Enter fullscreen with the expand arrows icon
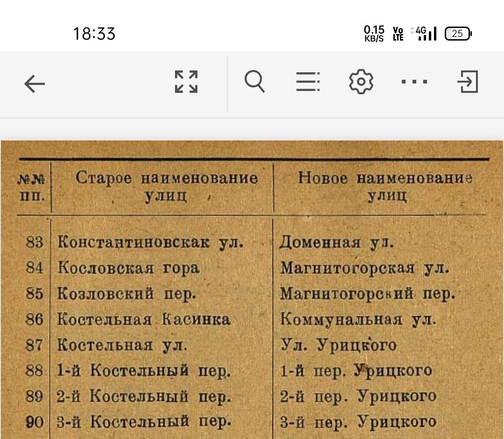The width and height of the screenshot is (504, 439). (x=186, y=82)
